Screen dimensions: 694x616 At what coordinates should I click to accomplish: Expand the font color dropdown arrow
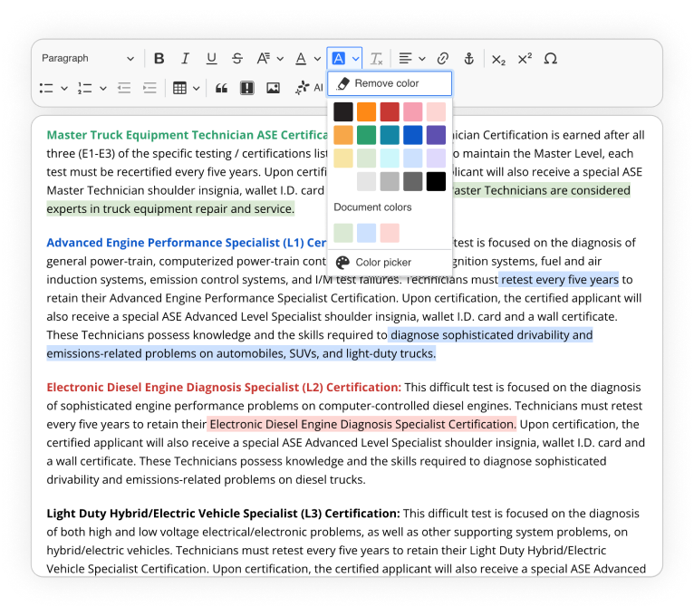point(317,58)
